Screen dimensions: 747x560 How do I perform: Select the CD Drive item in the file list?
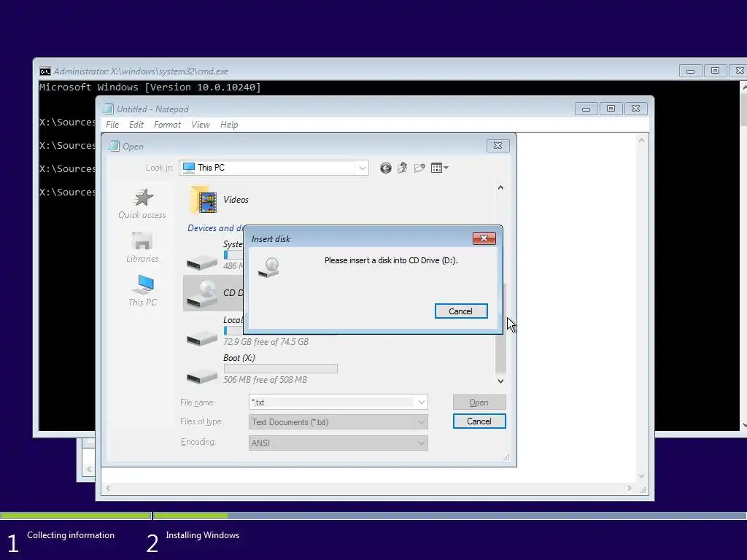point(213,293)
